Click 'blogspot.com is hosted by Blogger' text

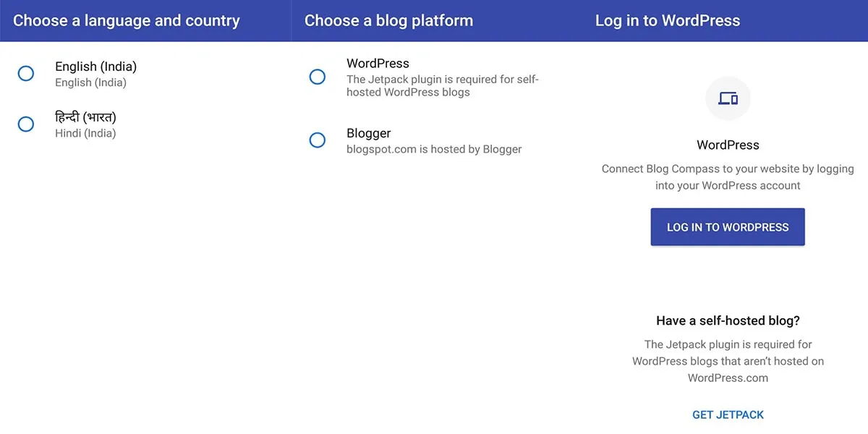coord(434,149)
